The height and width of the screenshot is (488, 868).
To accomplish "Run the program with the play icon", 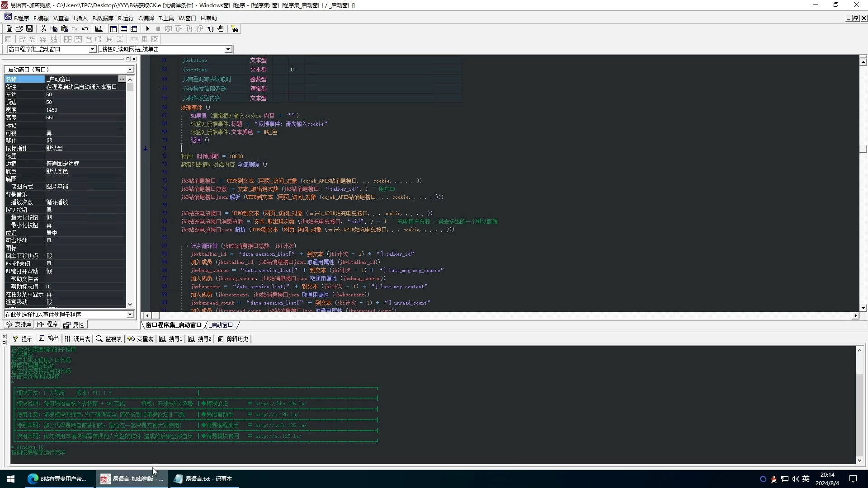I will click(x=147, y=29).
